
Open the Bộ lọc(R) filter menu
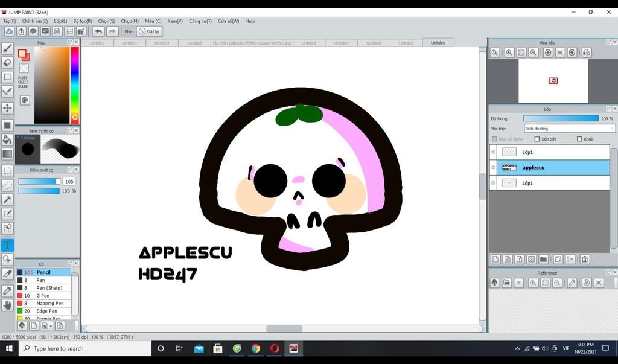83,21
